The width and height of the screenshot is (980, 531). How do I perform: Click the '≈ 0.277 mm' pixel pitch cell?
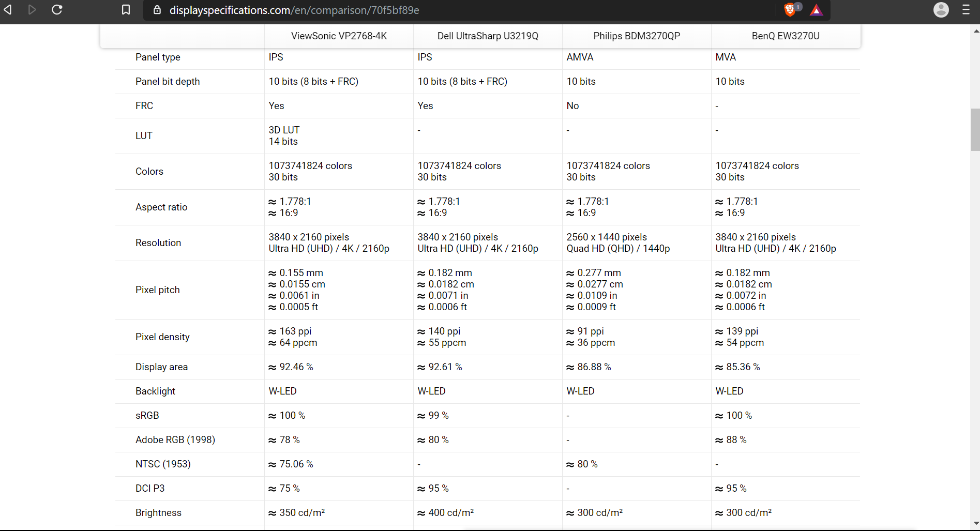(x=594, y=273)
